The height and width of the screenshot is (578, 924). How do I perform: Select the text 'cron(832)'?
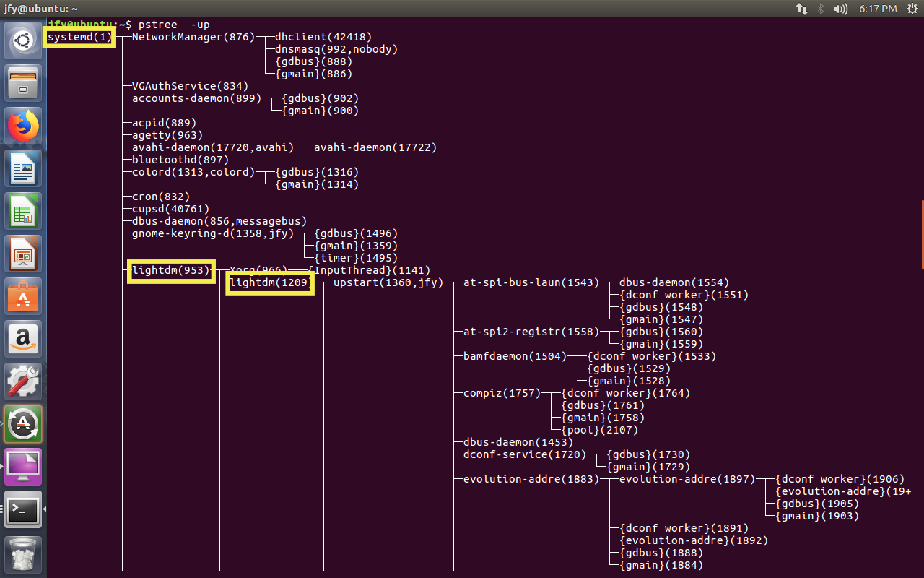pos(161,197)
